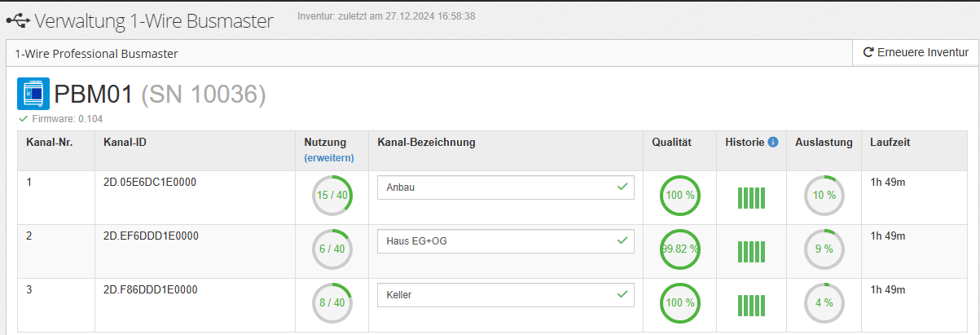
Task: Click the refresh icon in Erneuere Inventur
Action: [868, 53]
